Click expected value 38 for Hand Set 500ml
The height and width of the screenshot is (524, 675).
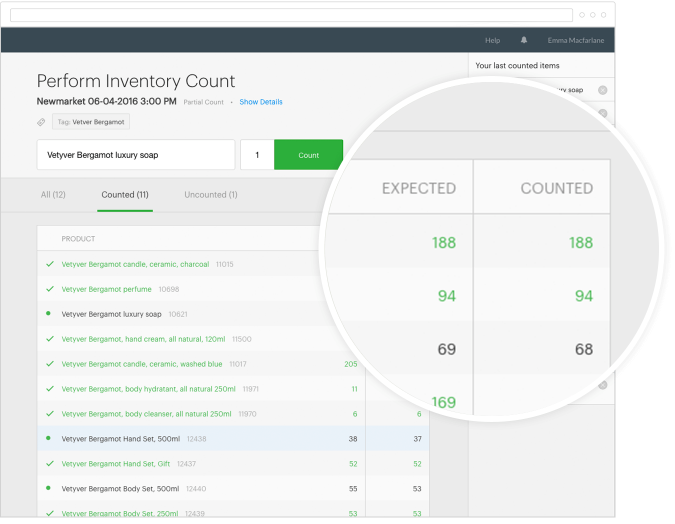tap(353, 439)
